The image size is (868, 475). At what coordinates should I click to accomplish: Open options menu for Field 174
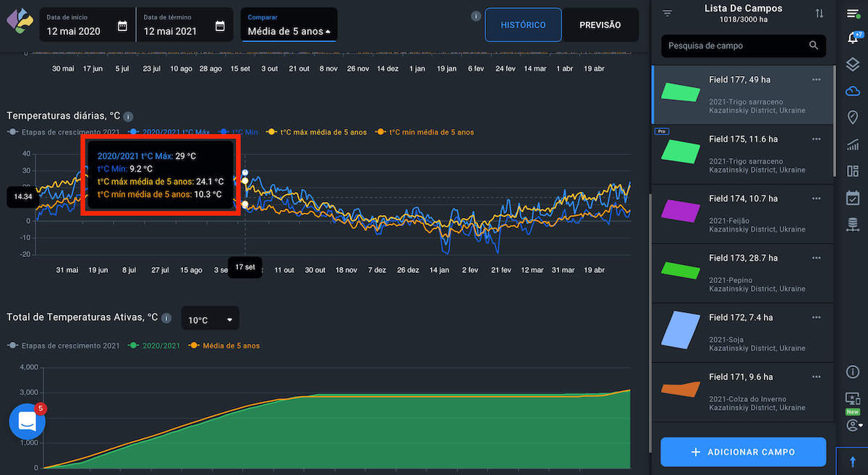click(x=817, y=198)
